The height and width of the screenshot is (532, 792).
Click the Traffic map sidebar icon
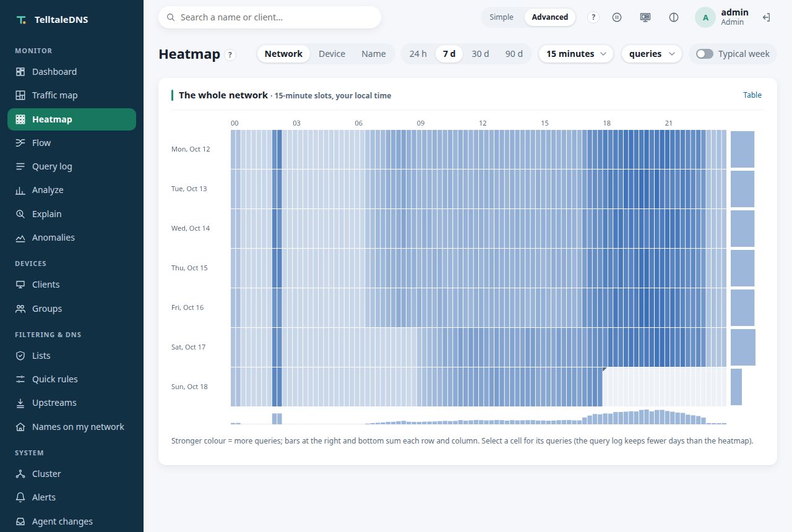(20, 95)
